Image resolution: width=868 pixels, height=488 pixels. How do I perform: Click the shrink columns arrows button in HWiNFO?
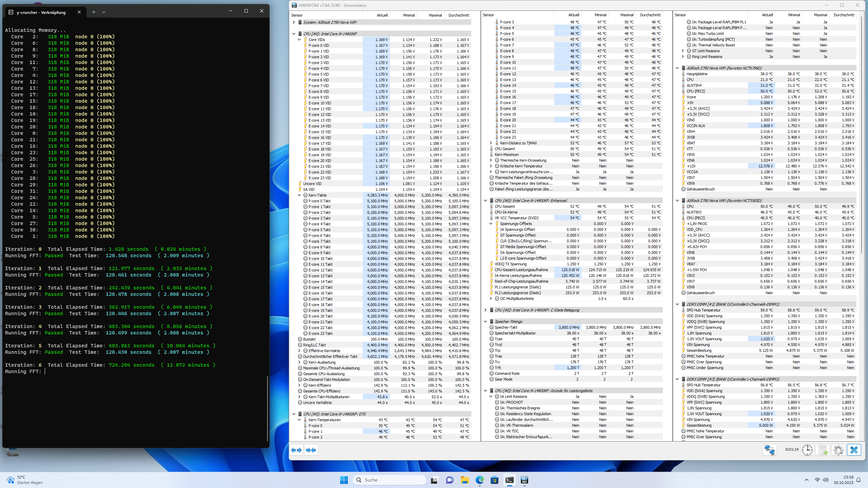[311, 450]
